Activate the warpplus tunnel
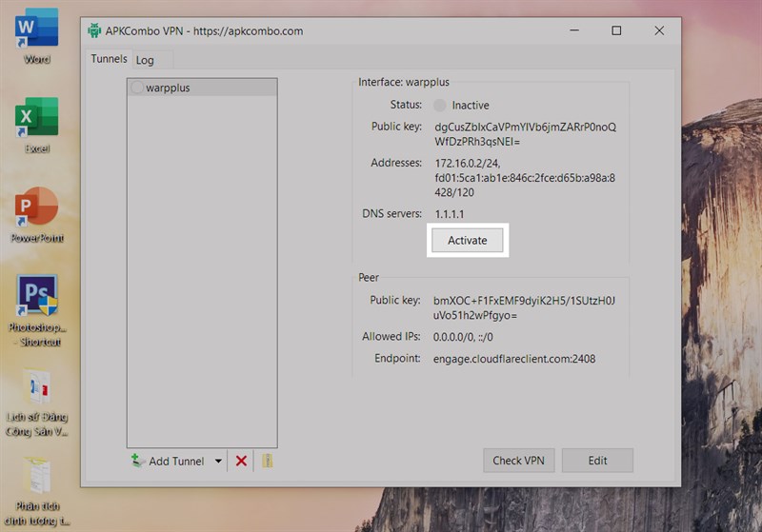Image resolution: width=762 pixels, height=532 pixels. [x=468, y=240]
